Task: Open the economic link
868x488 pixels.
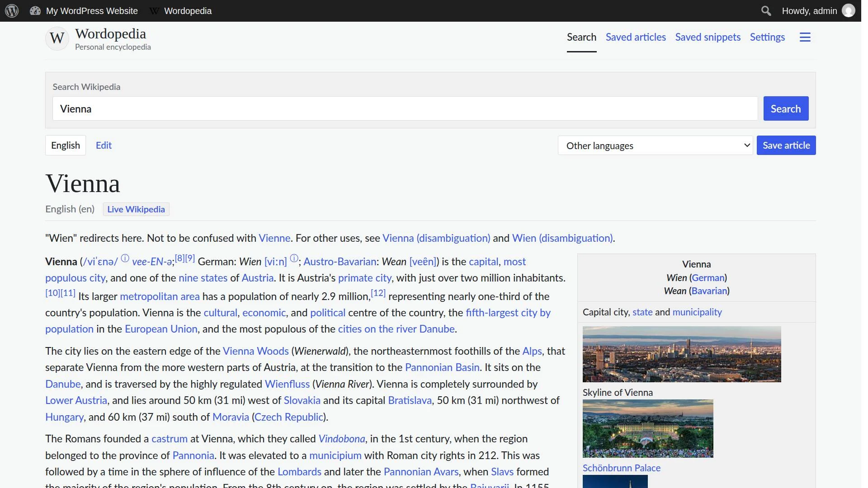Action: 264,313
